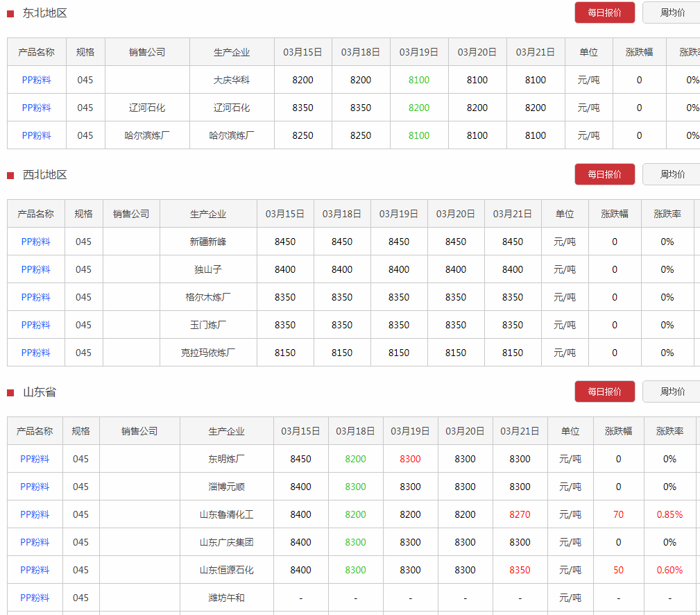This screenshot has width=700, height=615.
Task: Select producer name 独山子
Action: pyautogui.click(x=208, y=269)
